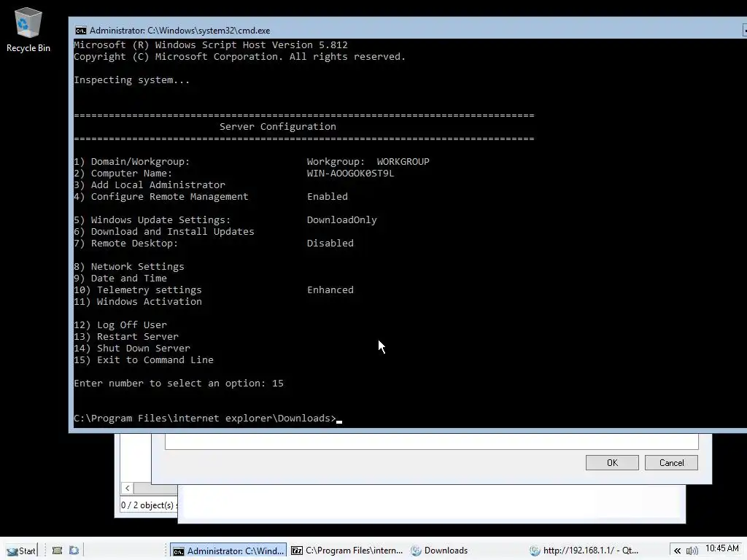Expand hidden tray icons with the chevron
747x560 pixels.
point(677,551)
